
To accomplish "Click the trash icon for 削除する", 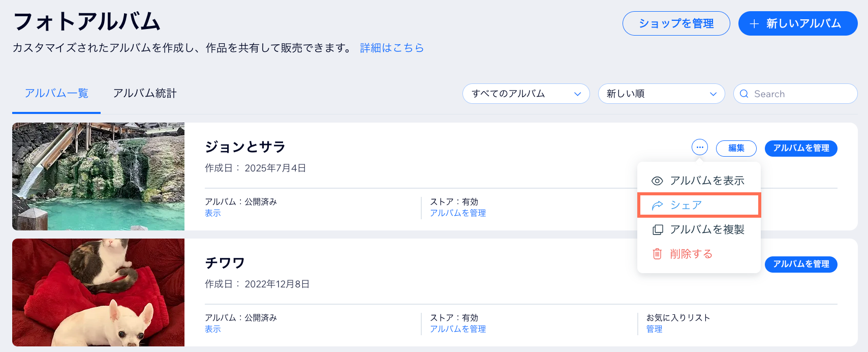I will [x=657, y=254].
